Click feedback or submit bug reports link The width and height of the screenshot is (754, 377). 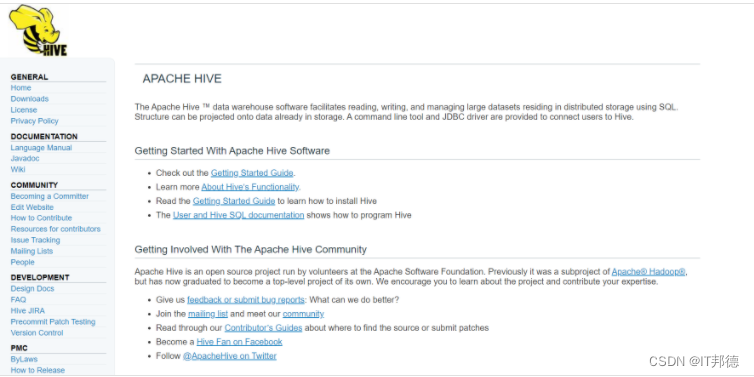pyautogui.click(x=246, y=300)
